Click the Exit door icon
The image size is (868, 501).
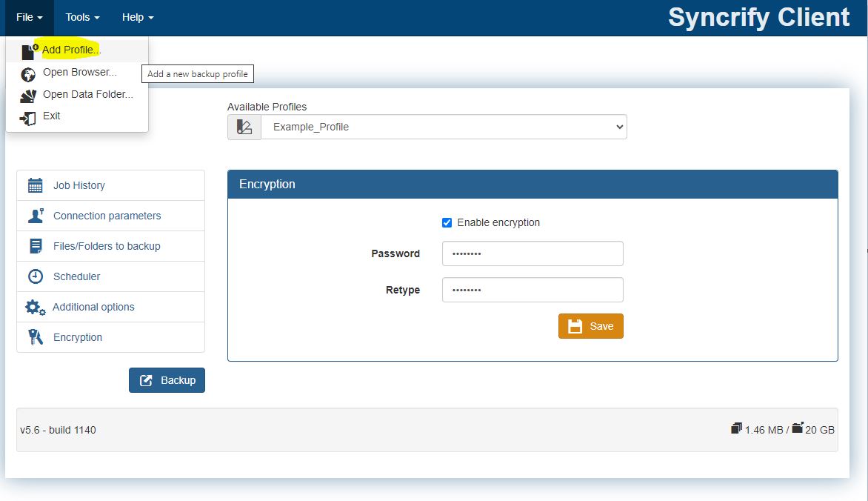(x=27, y=118)
